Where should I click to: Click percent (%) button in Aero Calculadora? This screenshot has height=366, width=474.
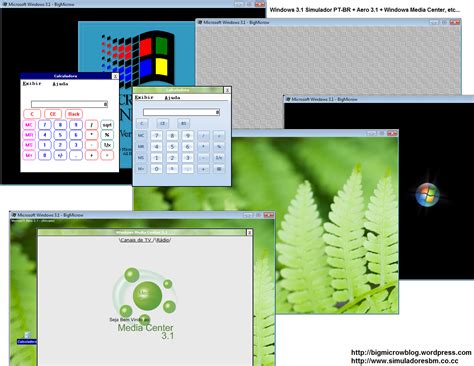click(219, 147)
